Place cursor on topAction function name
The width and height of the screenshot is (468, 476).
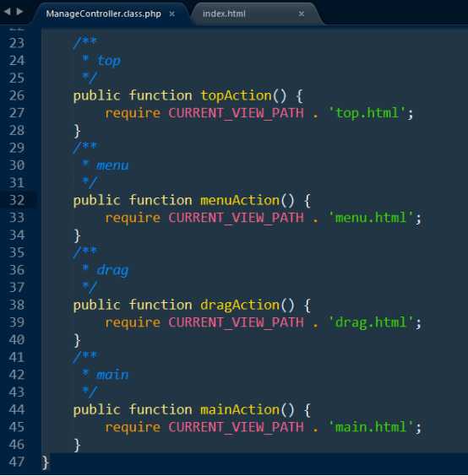(x=237, y=96)
